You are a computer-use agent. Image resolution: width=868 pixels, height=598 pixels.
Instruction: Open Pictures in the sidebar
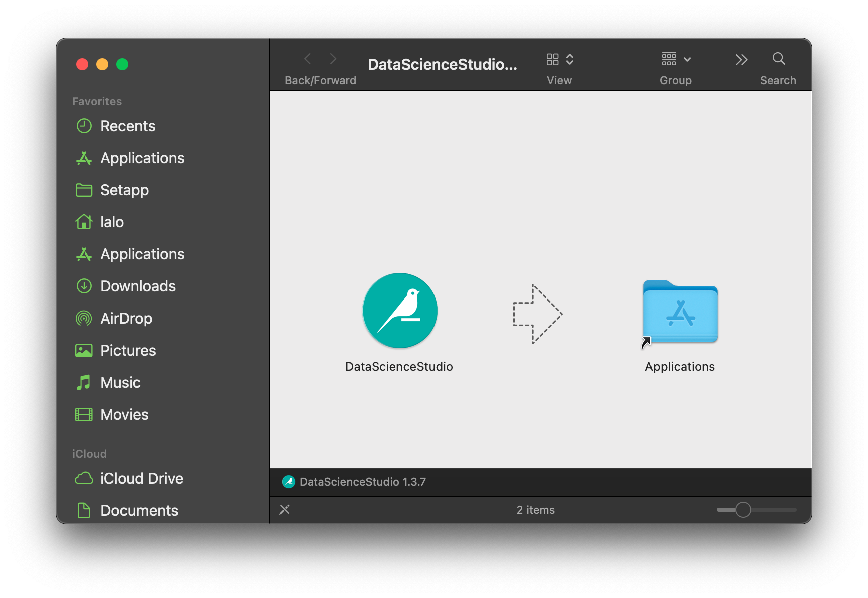click(x=128, y=351)
